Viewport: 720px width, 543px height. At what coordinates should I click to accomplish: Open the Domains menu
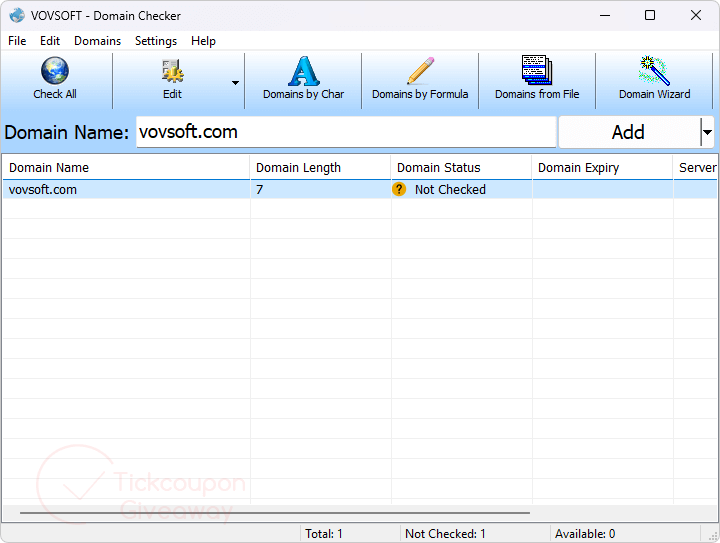(x=97, y=41)
